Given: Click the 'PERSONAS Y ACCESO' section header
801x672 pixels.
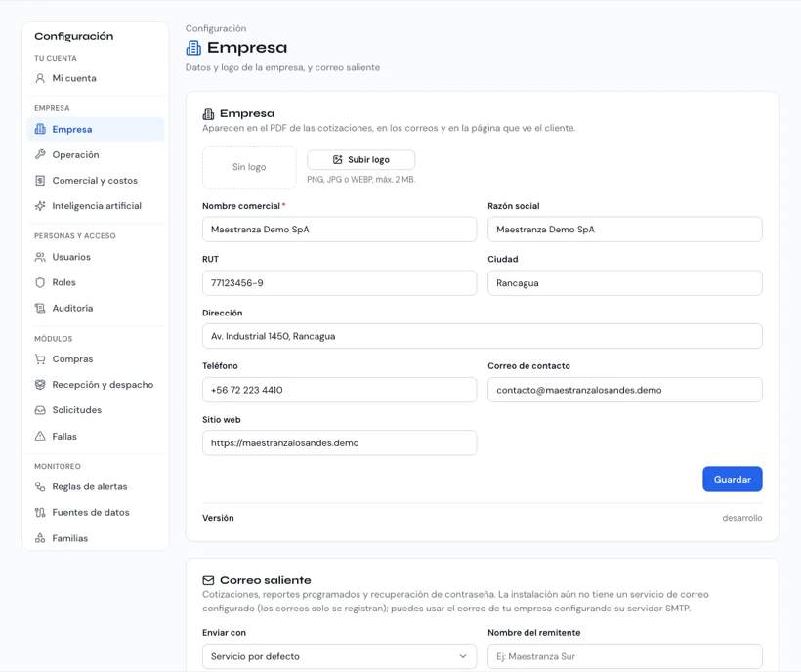Looking at the screenshot, I should [x=75, y=236].
